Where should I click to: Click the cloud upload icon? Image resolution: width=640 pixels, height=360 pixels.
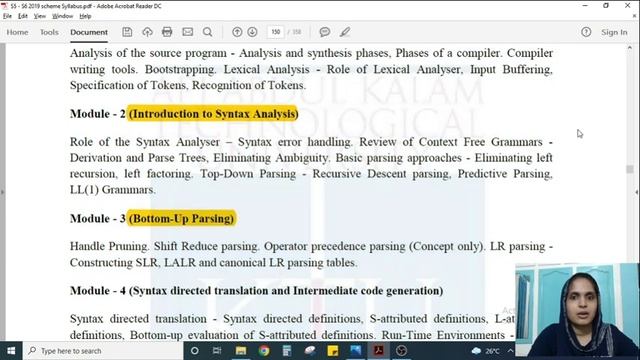pyautogui.click(x=147, y=32)
